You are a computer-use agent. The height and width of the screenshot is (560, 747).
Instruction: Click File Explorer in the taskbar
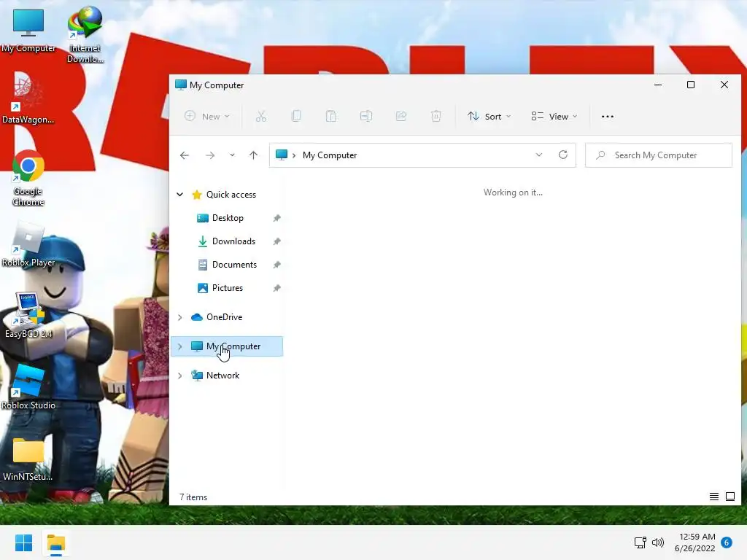pyautogui.click(x=55, y=542)
